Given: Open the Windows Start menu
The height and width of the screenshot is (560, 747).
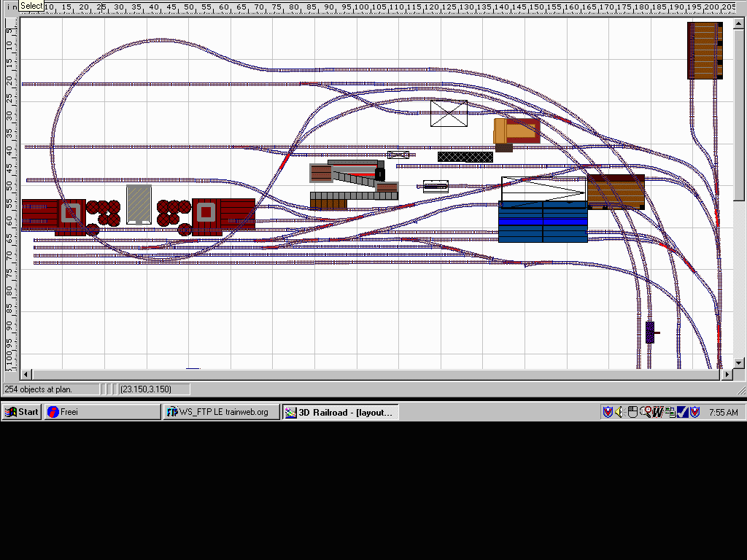Looking at the screenshot, I should (x=21, y=412).
